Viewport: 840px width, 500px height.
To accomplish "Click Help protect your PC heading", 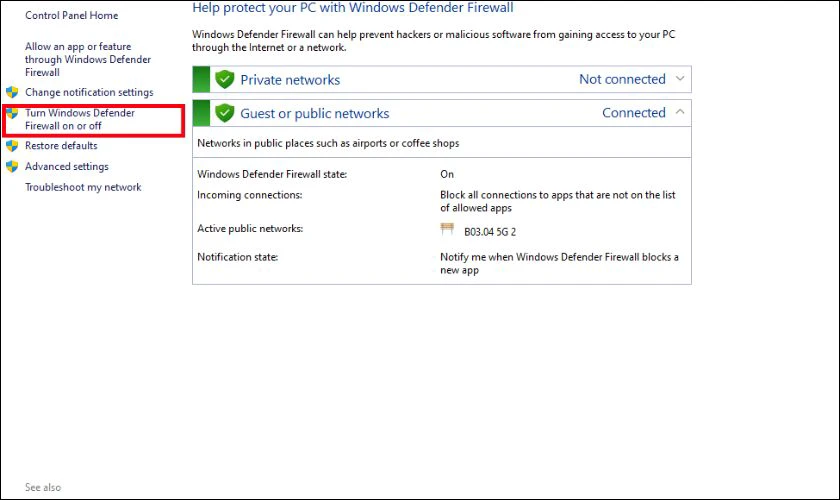I will (352, 8).
